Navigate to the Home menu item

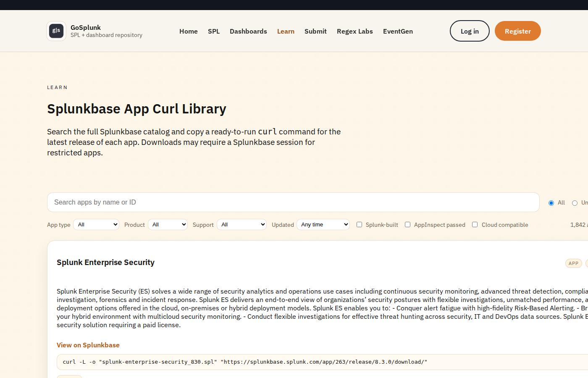pyautogui.click(x=188, y=31)
